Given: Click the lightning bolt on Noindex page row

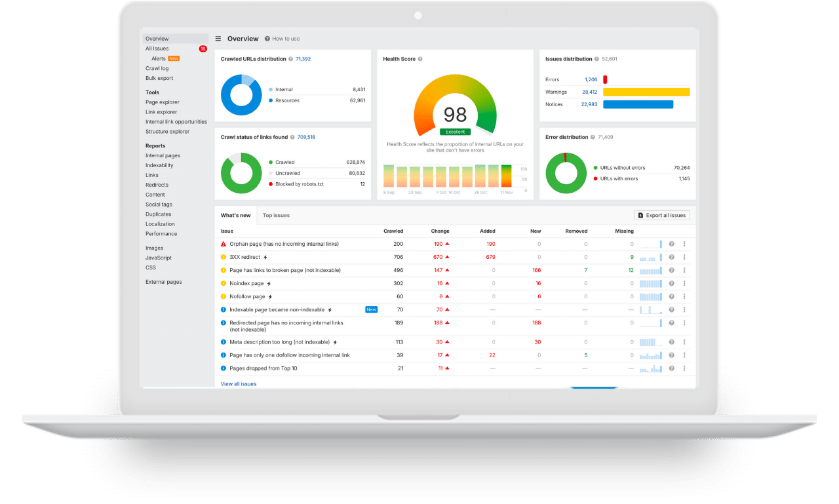Looking at the screenshot, I should (x=269, y=283).
